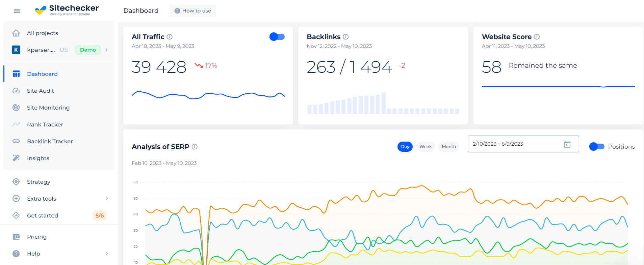Open Site Audit in sidebar
644x265 pixels.
41,91
